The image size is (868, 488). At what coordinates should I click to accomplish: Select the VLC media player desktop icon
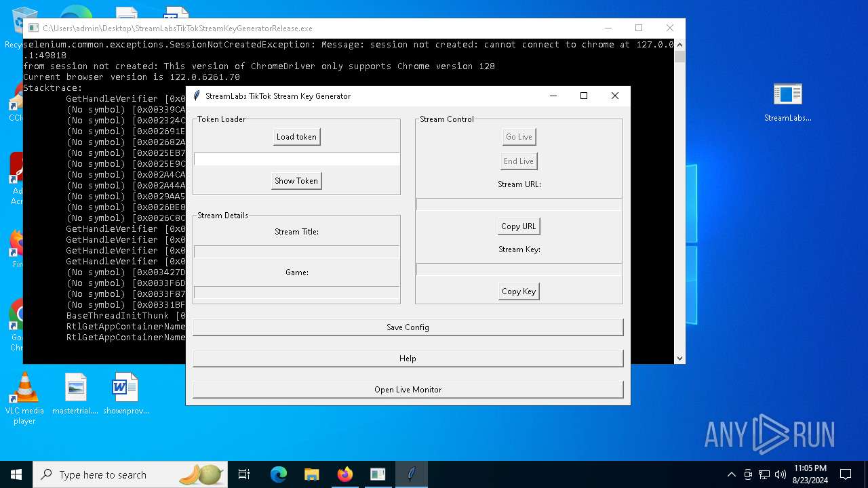[24, 398]
